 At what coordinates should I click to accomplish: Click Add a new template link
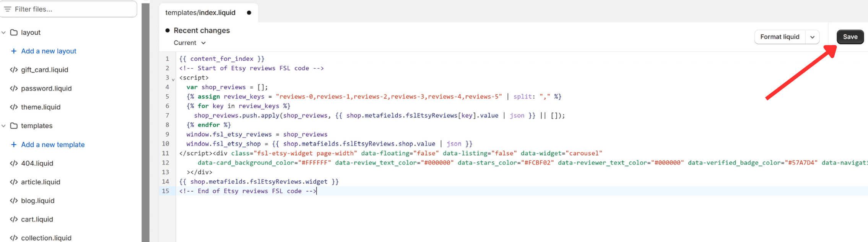click(x=53, y=145)
